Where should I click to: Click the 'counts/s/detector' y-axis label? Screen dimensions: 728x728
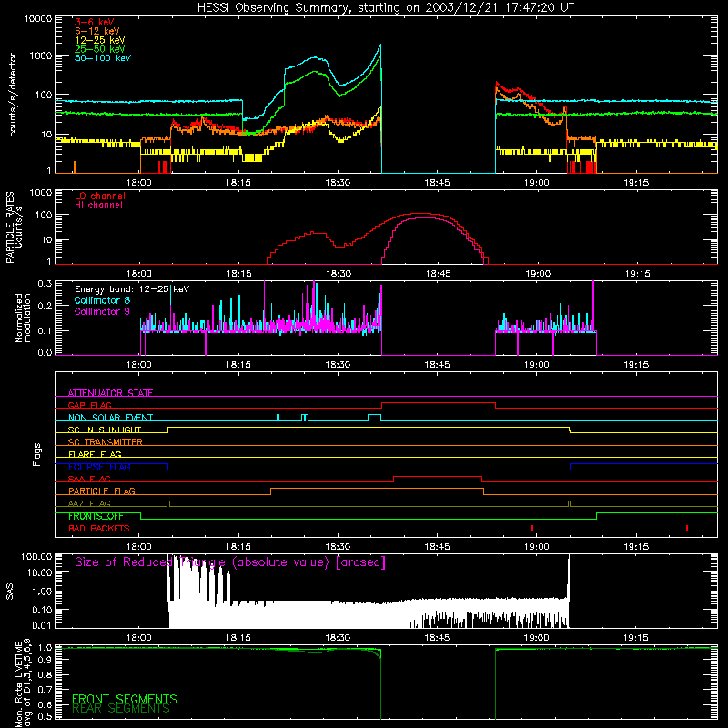point(13,95)
